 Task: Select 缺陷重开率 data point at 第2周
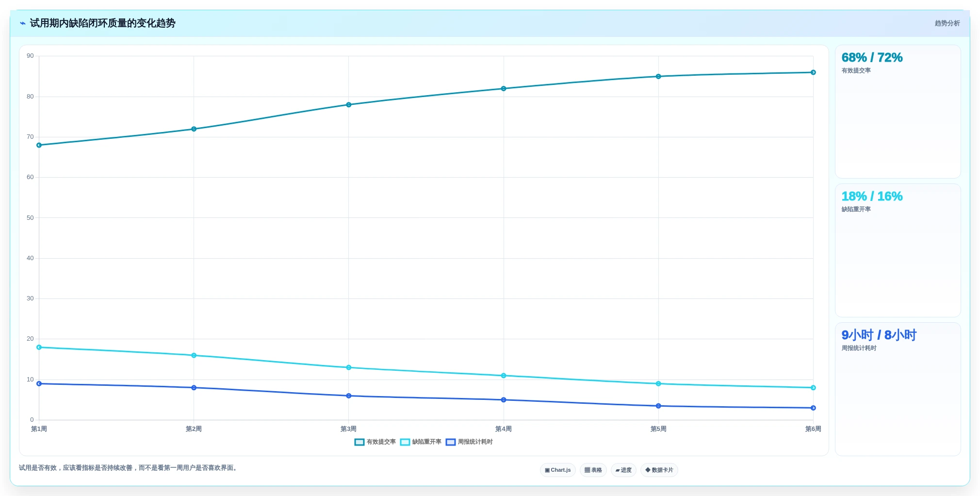(x=194, y=356)
